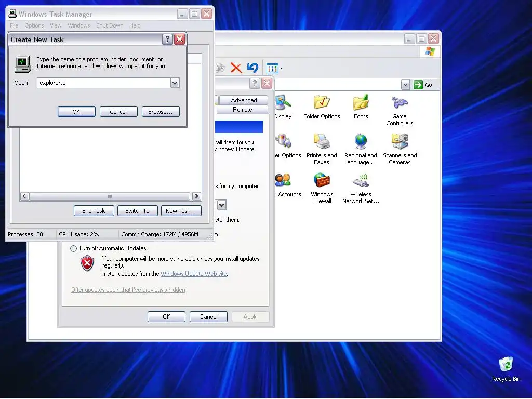The image size is (532, 399).
Task: Click the Control Panel address bar field
Action: point(338,85)
